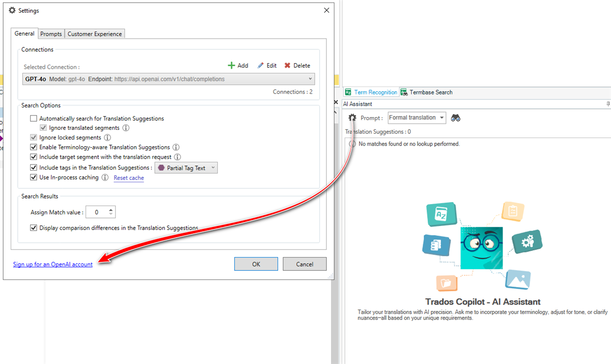Viewport: 611px width, 364px height.
Task: Open the Partial Tag Text dropdown
Action: (x=213, y=168)
